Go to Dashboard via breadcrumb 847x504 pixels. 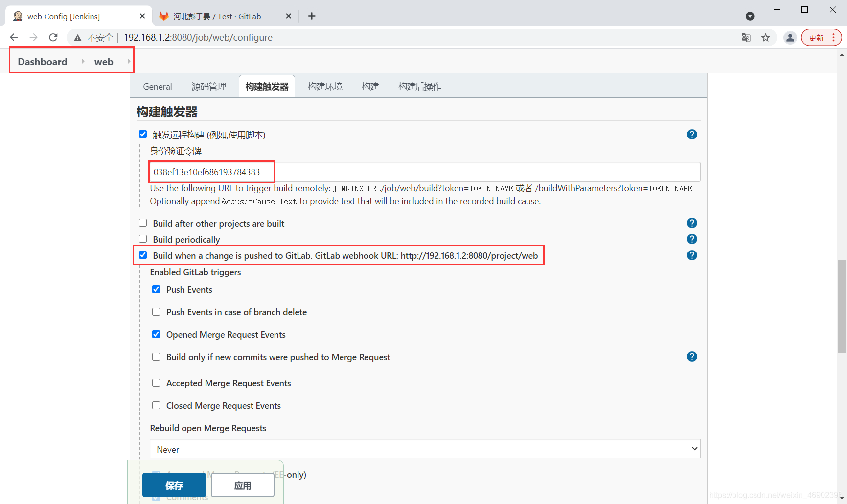[x=43, y=62]
